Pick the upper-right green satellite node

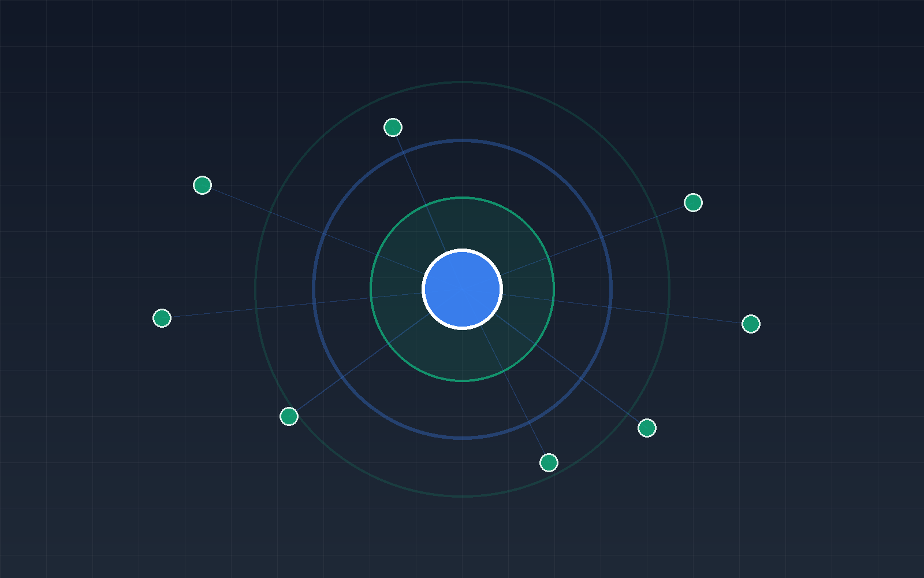pos(693,202)
